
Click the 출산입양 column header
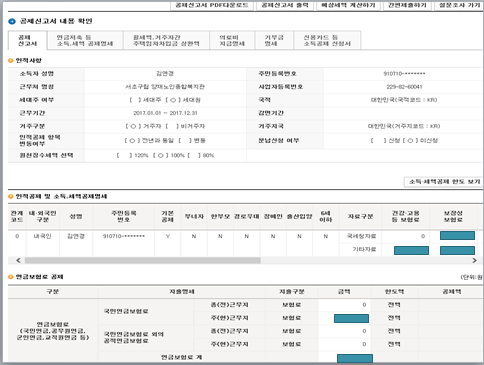(299, 217)
